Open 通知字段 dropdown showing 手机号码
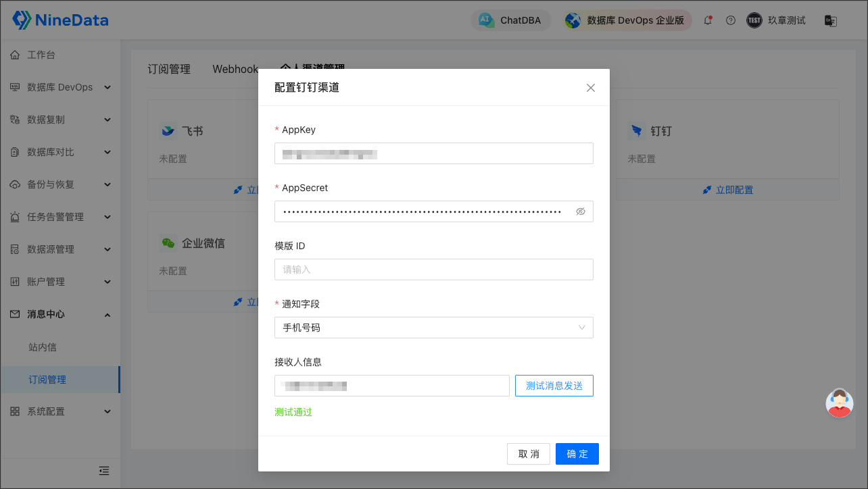 click(x=434, y=328)
